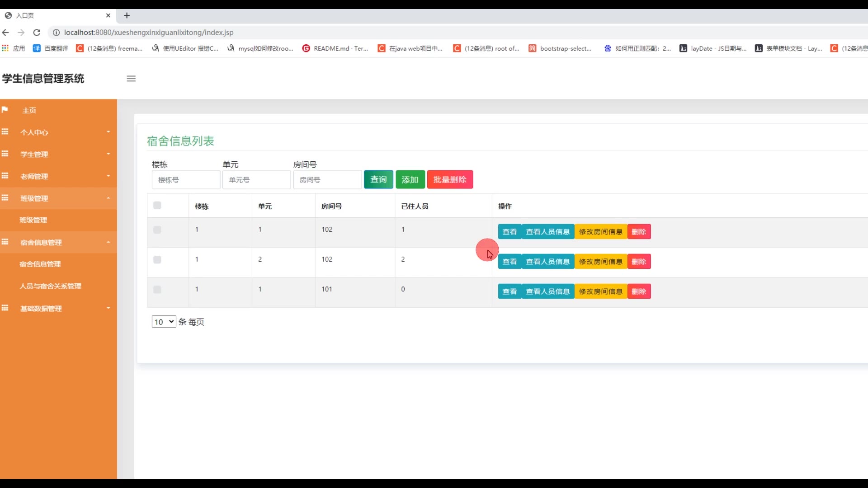Delete the unit 1 room 102 row
The image size is (868, 488).
click(639, 232)
